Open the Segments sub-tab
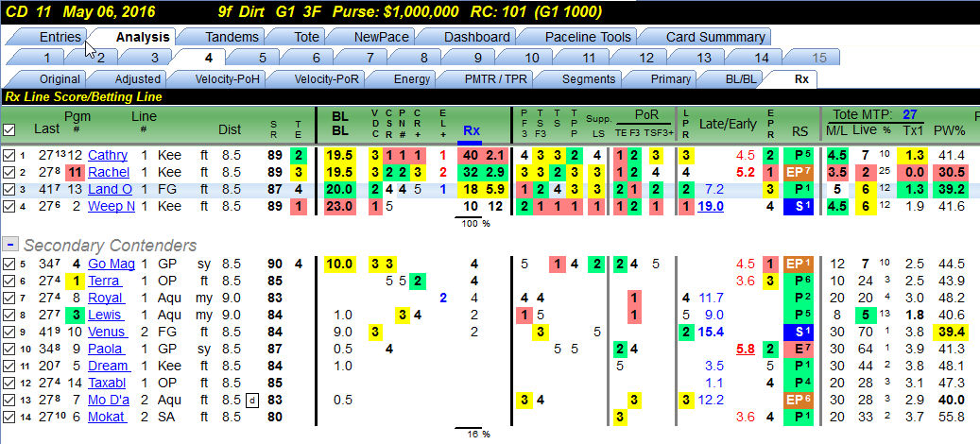This screenshot has width=980, height=444. click(589, 79)
